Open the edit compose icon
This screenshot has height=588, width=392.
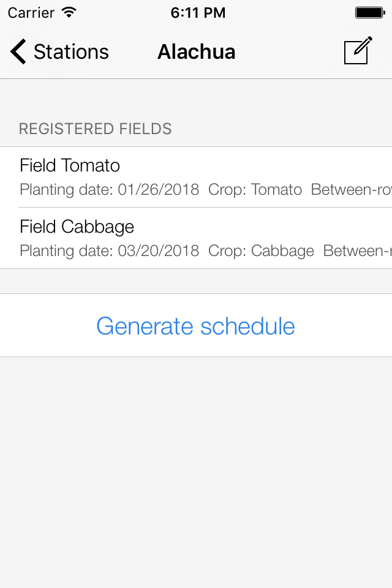pyautogui.click(x=358, y=51)
